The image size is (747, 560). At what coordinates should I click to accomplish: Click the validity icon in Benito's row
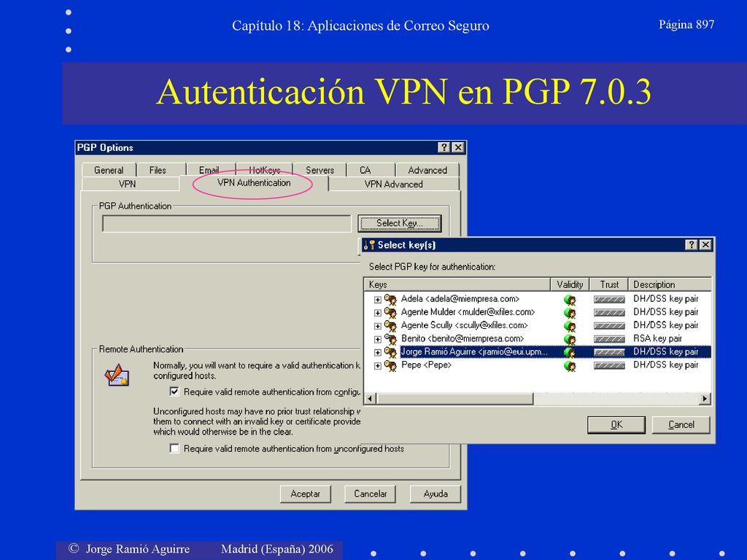(570, 339)
